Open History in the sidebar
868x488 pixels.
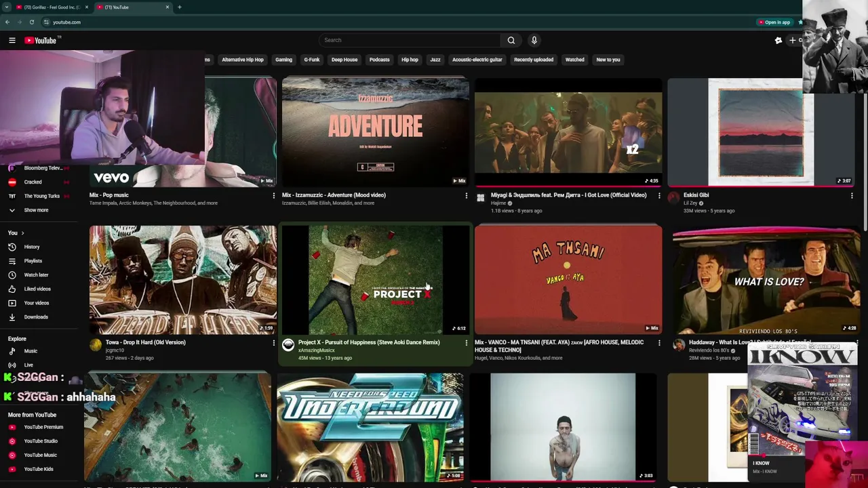[32, 247]
